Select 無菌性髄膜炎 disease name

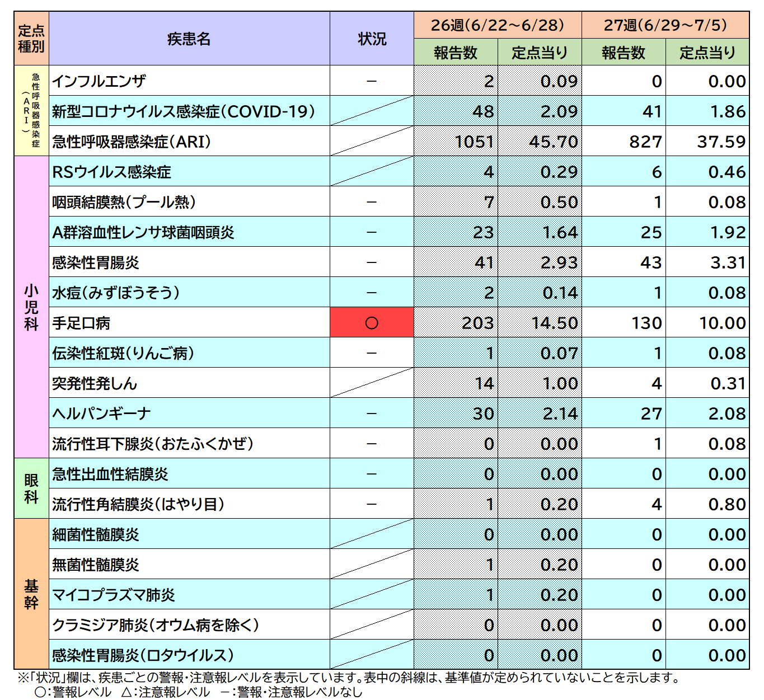point(96,565)
